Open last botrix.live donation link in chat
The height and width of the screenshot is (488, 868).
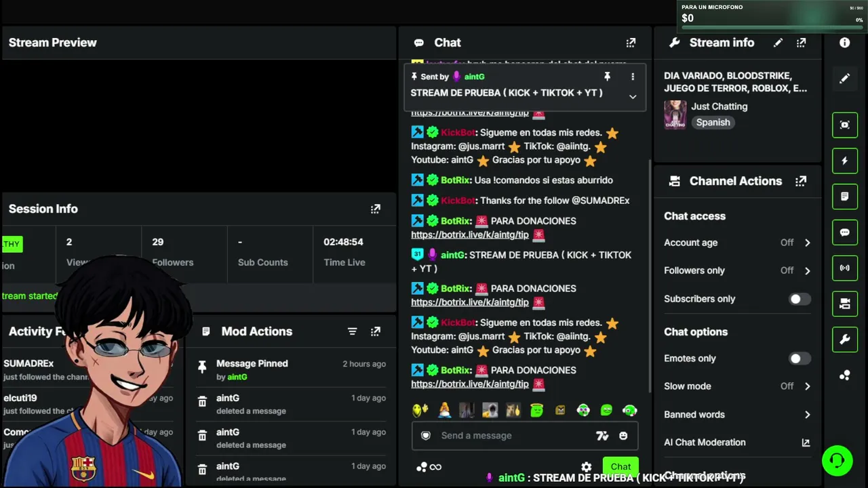[x=469, y=384]
